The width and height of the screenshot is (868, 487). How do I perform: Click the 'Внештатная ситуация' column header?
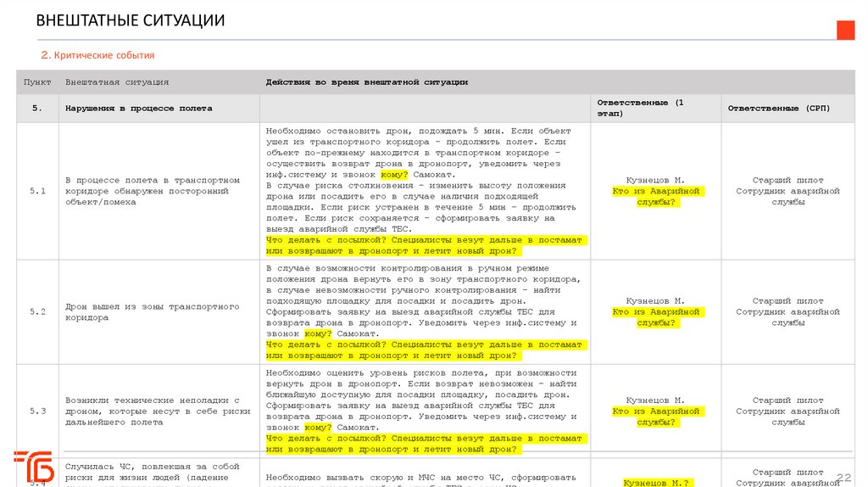(x=117, y=82)
